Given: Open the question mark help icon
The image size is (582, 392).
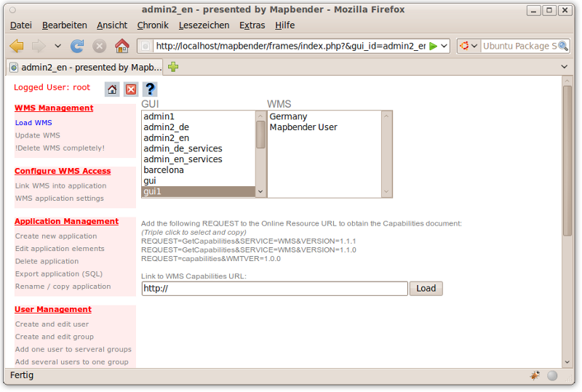Looking at the screenshot, I should 150,89.
